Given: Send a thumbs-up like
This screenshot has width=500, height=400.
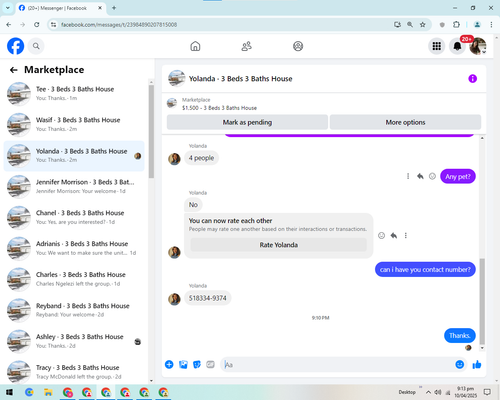Looking at the screenshot, I should (x=477, y=364).
